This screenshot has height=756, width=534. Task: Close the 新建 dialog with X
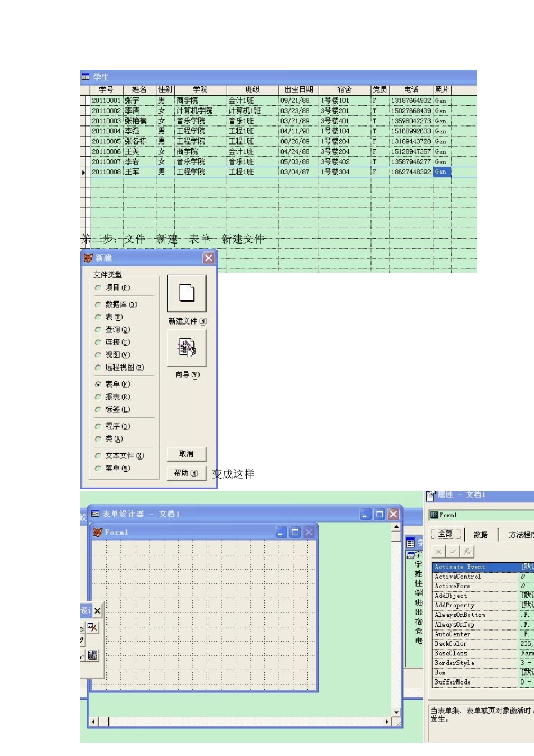(x=209, y=258)
